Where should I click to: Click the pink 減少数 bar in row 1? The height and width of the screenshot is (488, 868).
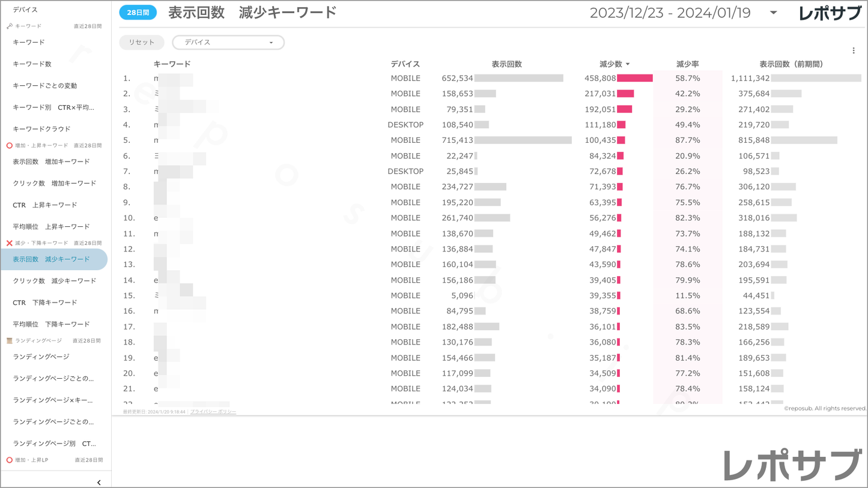pos(634,79)
